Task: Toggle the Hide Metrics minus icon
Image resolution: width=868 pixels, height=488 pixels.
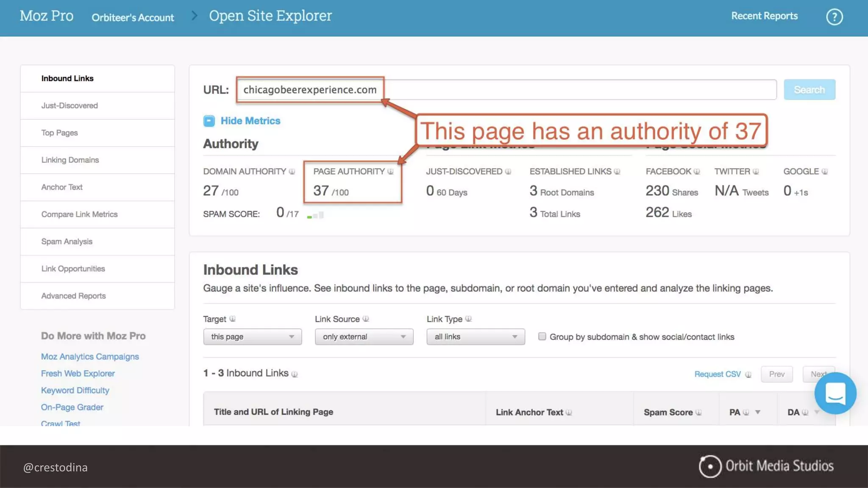Action: pos(209,121)
